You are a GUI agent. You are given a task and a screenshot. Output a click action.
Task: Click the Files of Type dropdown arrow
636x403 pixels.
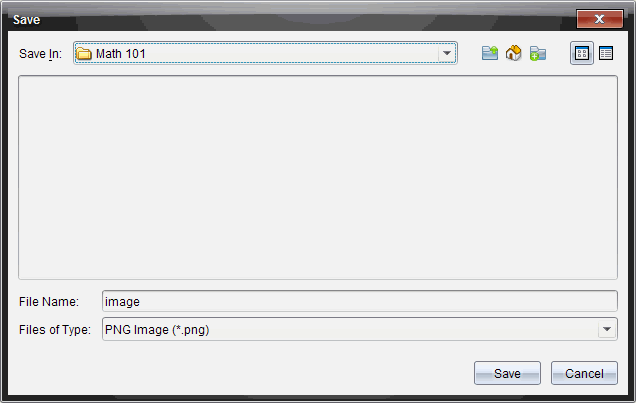[x=607, y=329]
